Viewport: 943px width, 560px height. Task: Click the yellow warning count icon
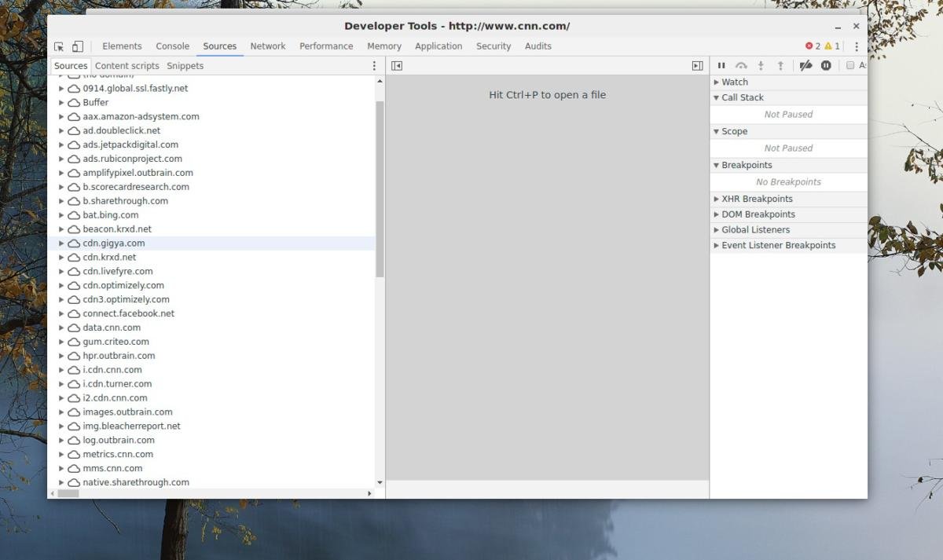828,46
